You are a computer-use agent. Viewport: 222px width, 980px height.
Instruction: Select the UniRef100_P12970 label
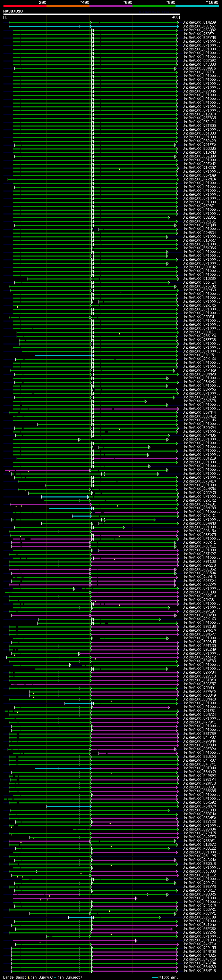pos(199,114)
